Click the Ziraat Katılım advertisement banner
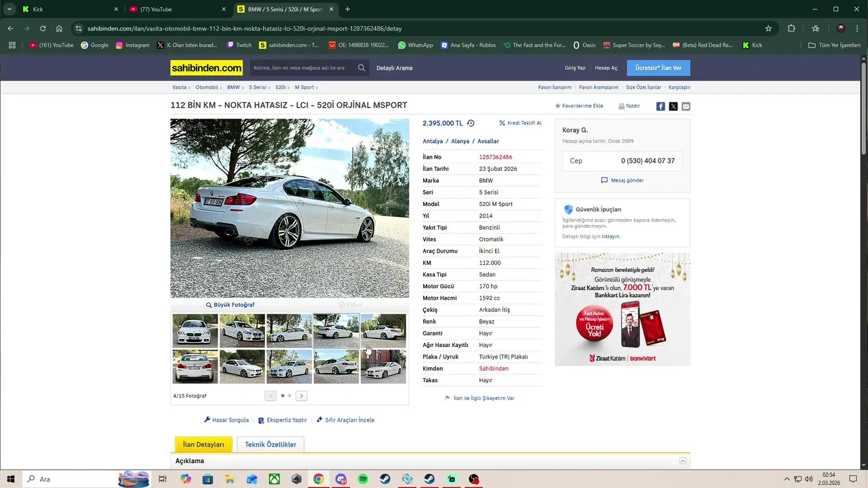The height and width of the screenshot is (488, 868). click(x=623, y=309)
